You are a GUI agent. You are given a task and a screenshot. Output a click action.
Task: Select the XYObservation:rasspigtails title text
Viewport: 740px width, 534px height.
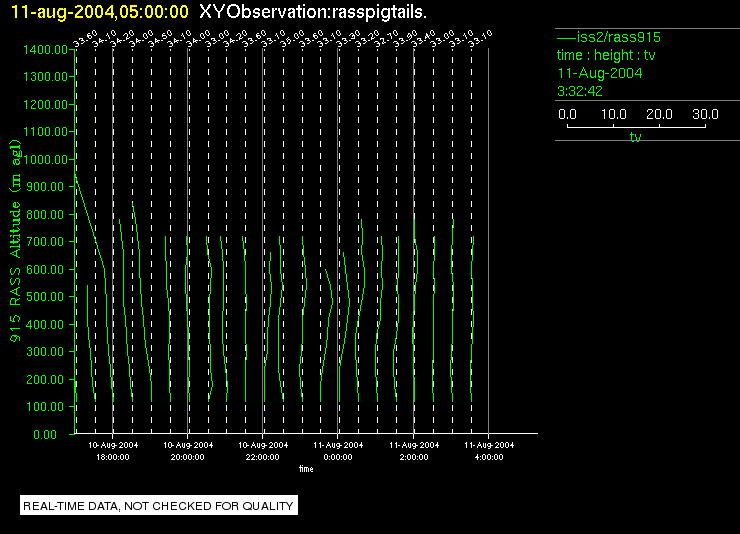coord(313,12)
